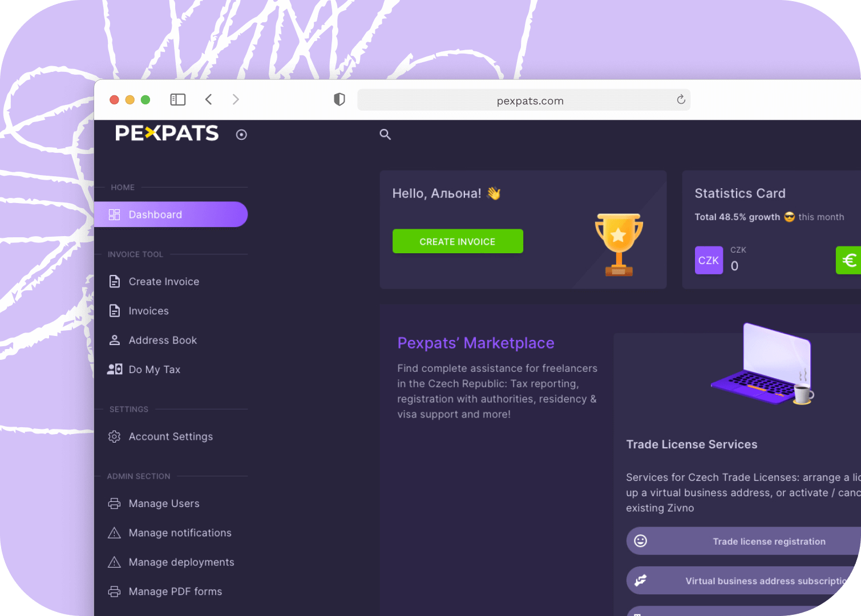Viewport: 861px width, 616px height.
Task: Click the Safari sidebar toggle icon
Action: tap(178, 100)
